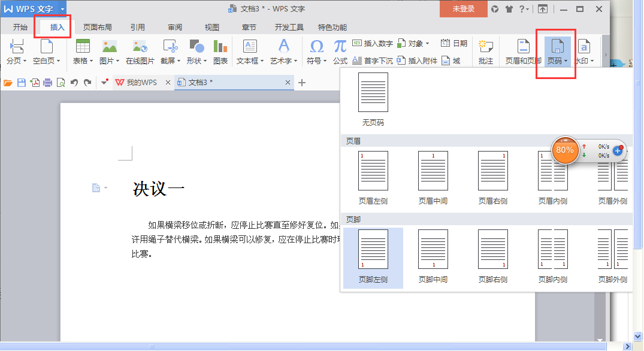Screen dimensions: 644x351
Task: Click 对象 object button
Action: 413,43
